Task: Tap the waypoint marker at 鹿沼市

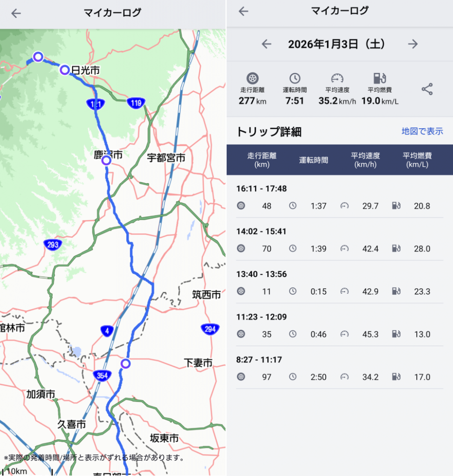Action: point(106,160)
